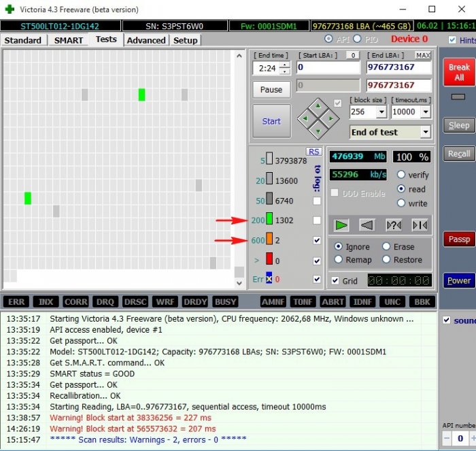Select the PIO access radio button
This screenshot has width=476, height=451.
tap(357, 39)
